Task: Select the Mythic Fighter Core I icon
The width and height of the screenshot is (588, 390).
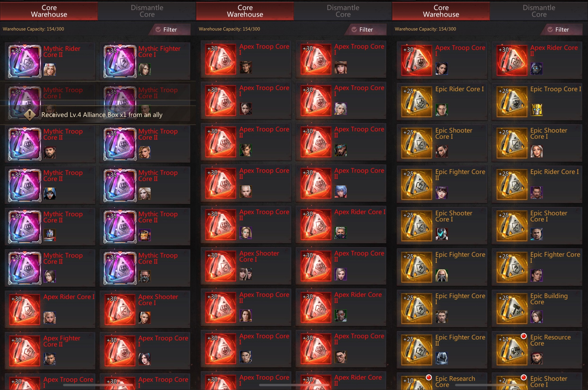Action: coord(120,61)
